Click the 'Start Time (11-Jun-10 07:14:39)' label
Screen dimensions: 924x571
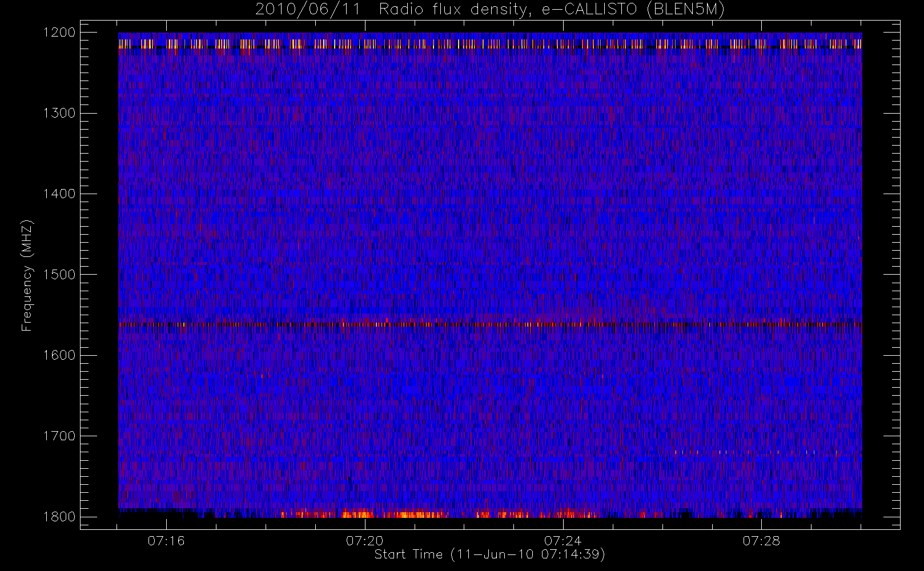click(x=489, y=554)
